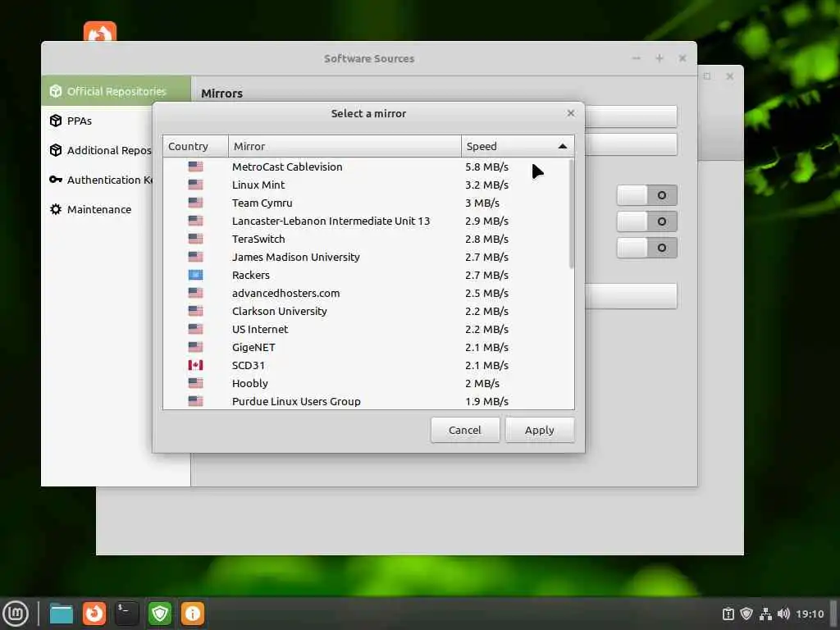Switch to the PPAs section

click(x=98, y=121)
